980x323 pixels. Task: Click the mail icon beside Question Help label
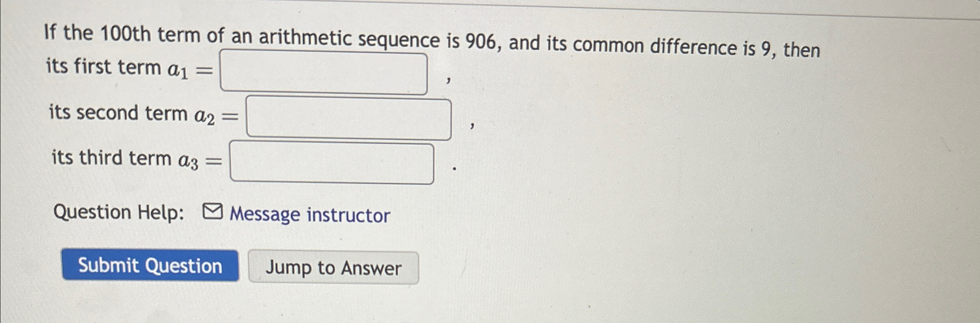tap(212, 212)
